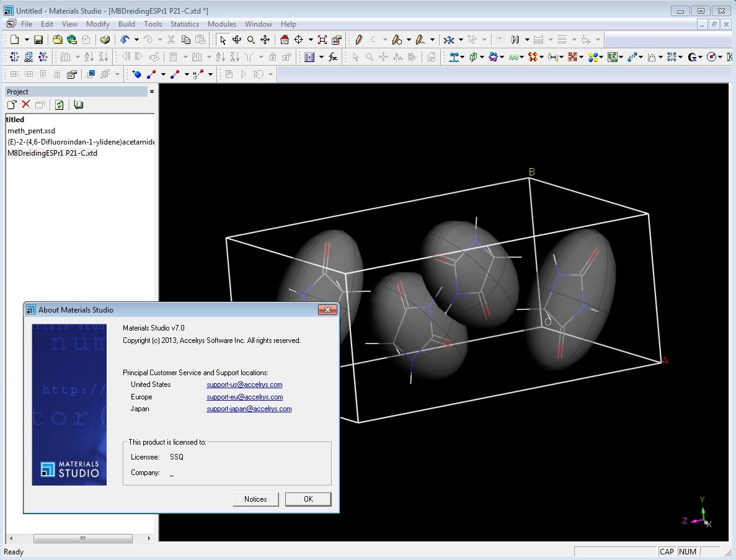Open the DFTB+ module icon
The image size is (736, 560).
[x=573, y=57]
